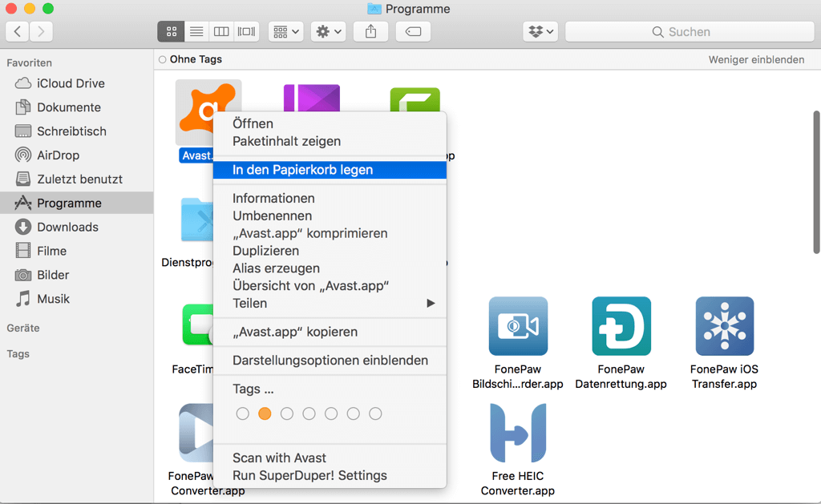Choose Öffnen in the context menu
This screenshot has width=821, height=504.
(x=330, y=123)
